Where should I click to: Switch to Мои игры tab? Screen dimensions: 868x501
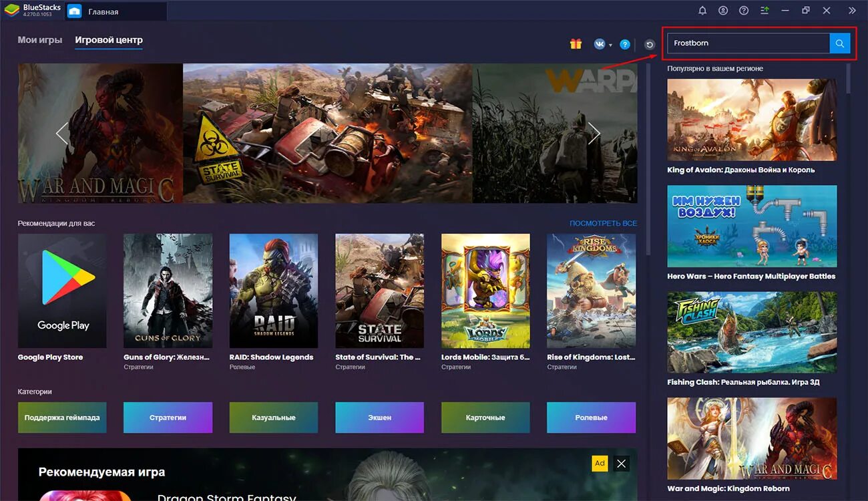click(40, 40)
